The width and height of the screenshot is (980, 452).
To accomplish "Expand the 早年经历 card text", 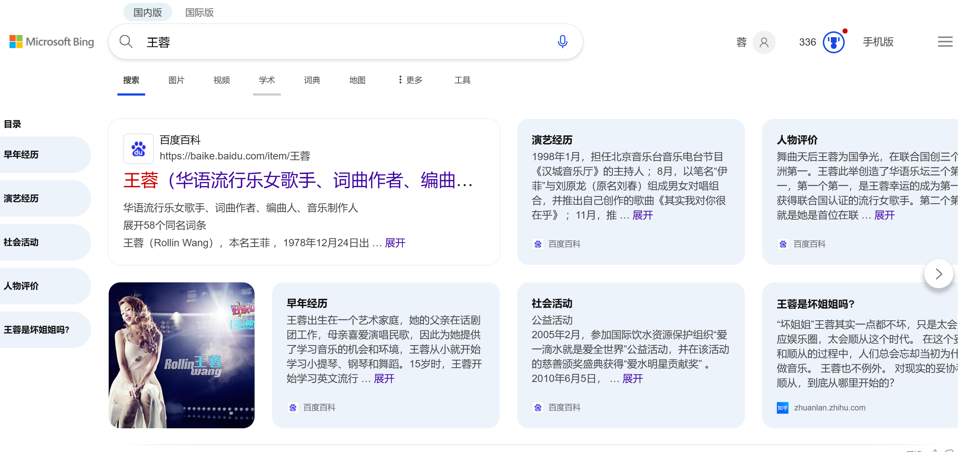I will tap(384, 379).
